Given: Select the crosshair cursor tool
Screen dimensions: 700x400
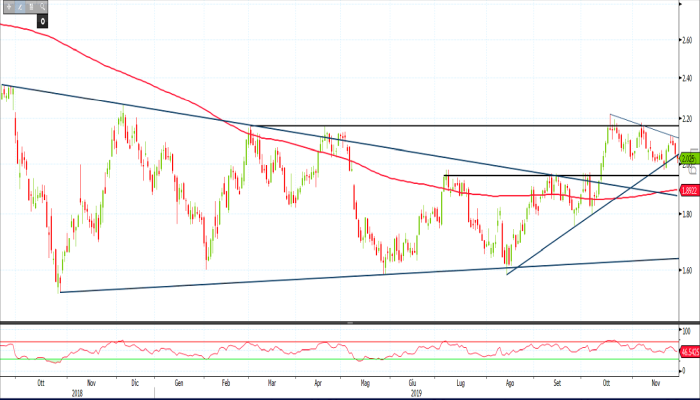Looking at the screenshot, I should click(7, 6).
